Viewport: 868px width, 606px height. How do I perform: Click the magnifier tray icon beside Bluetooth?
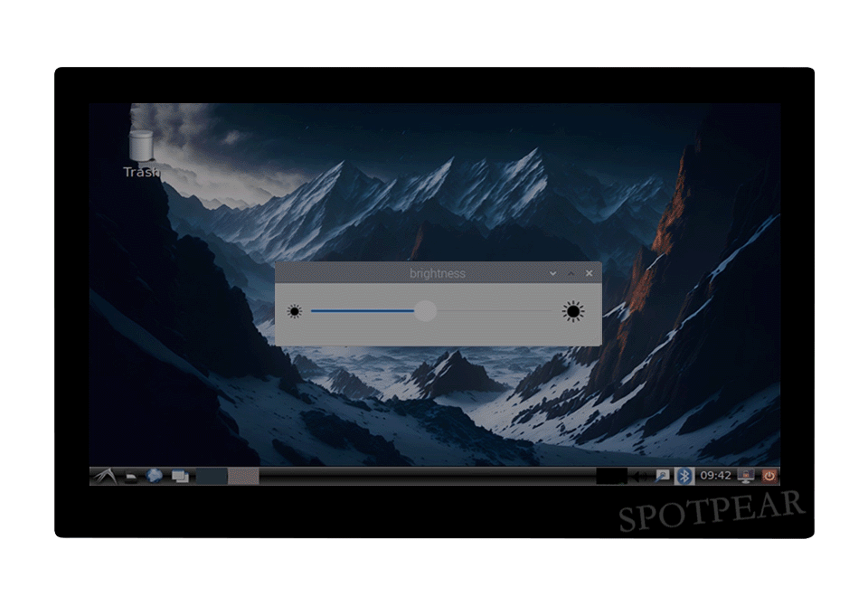(663, 476)
